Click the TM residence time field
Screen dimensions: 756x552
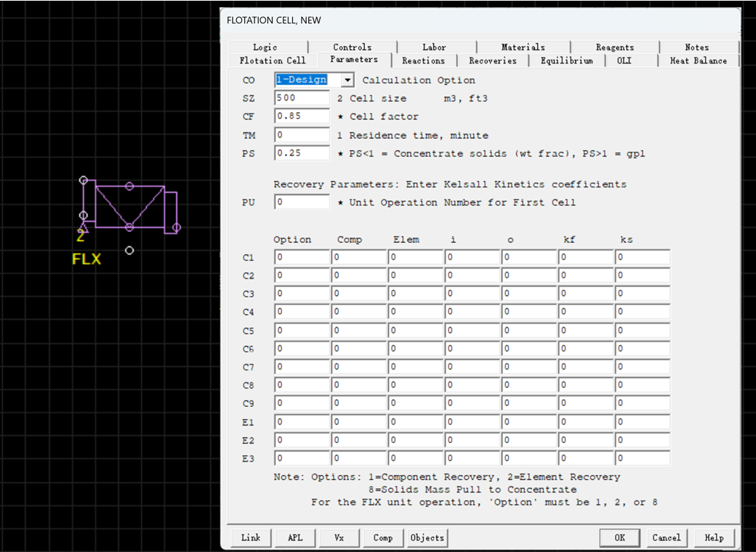[x=302, y=135]
